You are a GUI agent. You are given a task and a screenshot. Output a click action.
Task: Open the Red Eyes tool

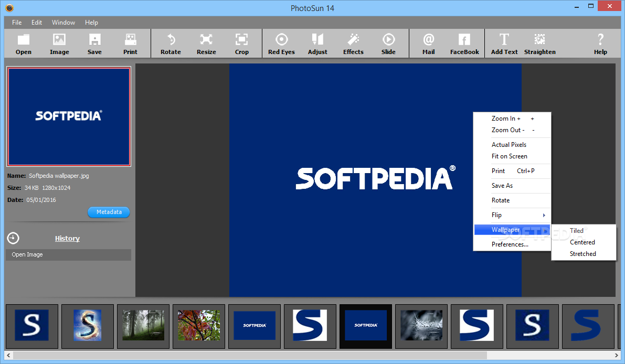[281, 44]
